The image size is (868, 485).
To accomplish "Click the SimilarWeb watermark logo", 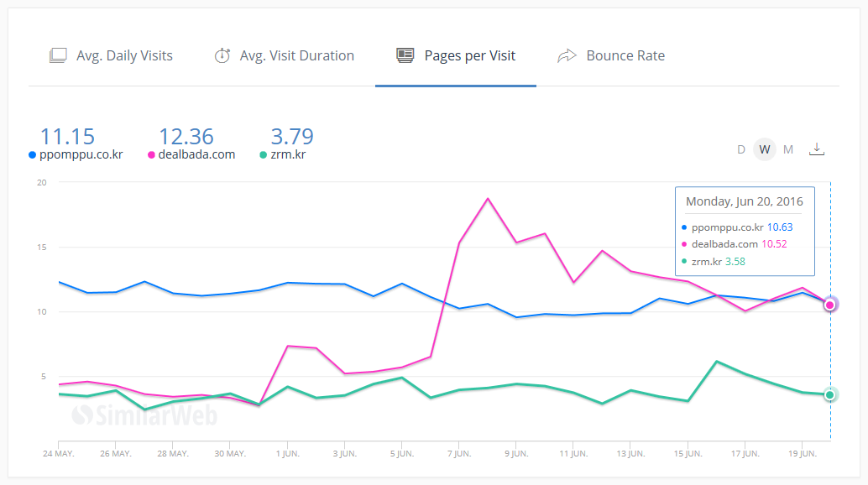I will pos(144,415).
